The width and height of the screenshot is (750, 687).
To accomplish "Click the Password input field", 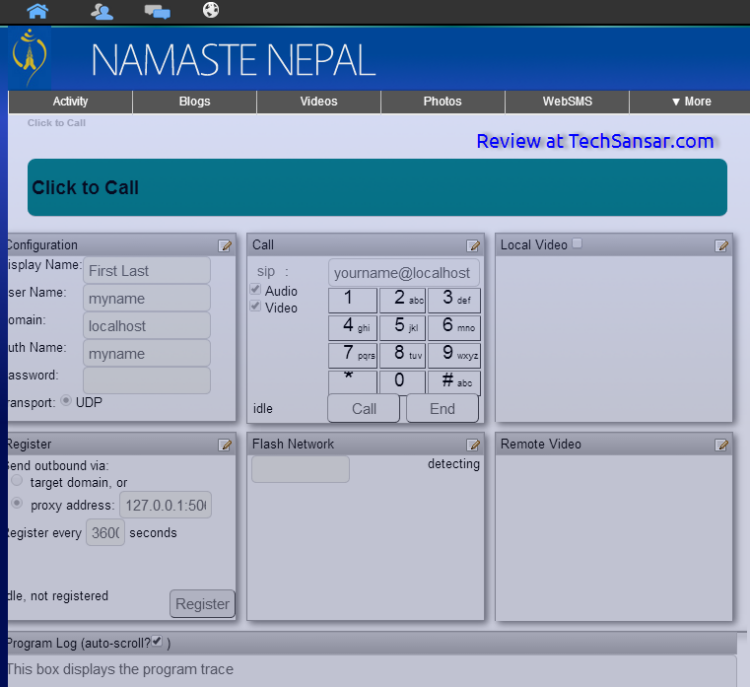I will pos(147,381).
